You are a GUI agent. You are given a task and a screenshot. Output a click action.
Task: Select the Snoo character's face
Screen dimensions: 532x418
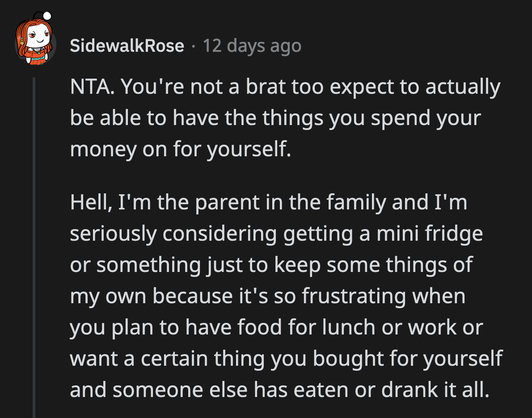38,35
